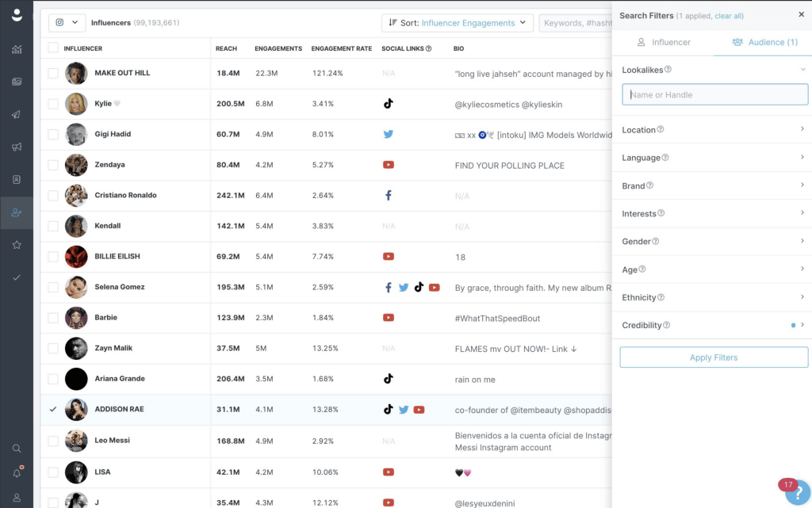Open the Sort Influencer Engagements dropdown

tap(457, 22)
